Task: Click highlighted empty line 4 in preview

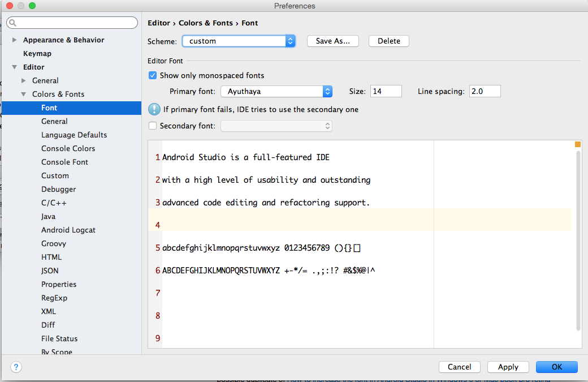Action: click(x=360, y=220)
